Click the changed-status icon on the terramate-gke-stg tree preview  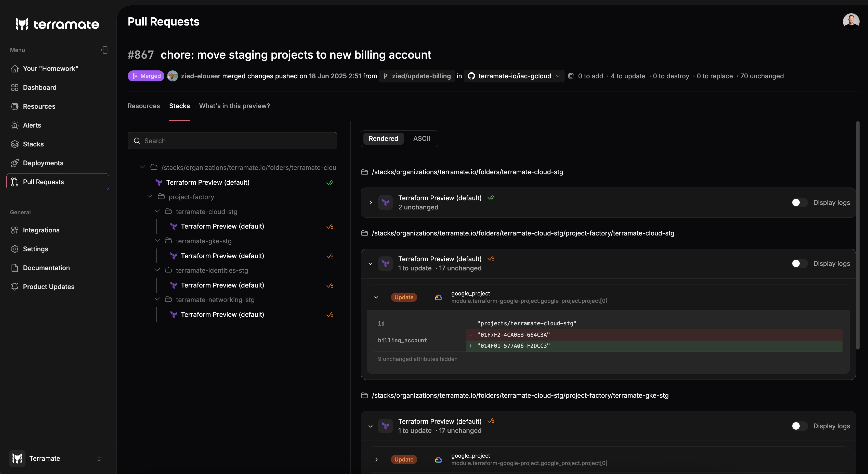point(330,256)
